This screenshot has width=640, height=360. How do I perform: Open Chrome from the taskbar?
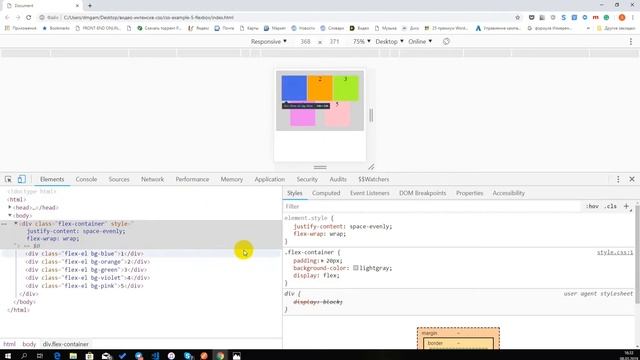[220, 356]
